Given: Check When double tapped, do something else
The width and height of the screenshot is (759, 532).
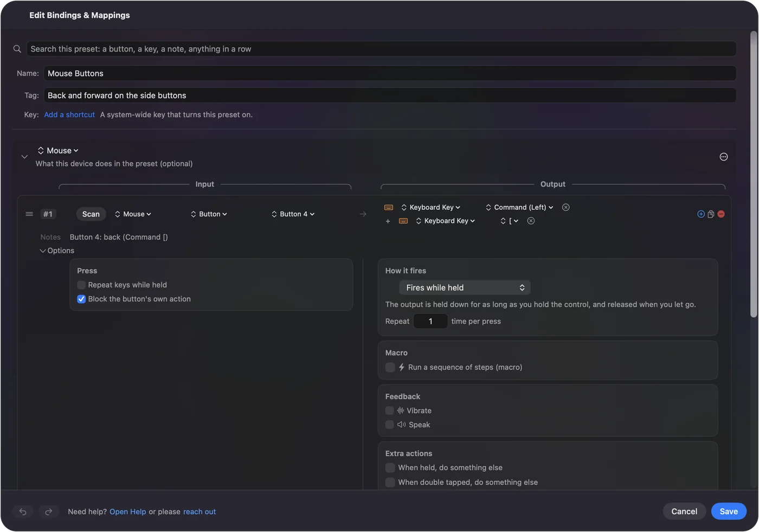Looking at the screenshot, I should tap(390, 482).
